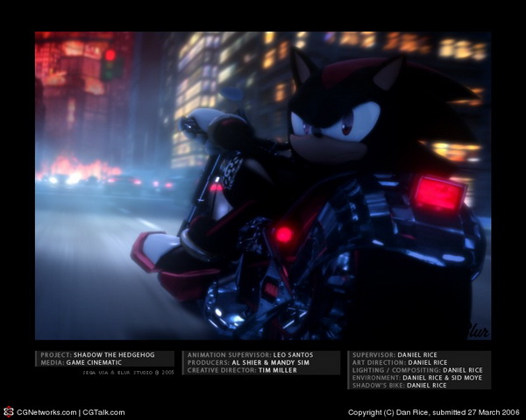The height and width of the screenshot is (420, 526).
Task: Select 'ART DIRECTION: DANIEL RICE' text
Action: pyautogui.click(x=400, y=363)
